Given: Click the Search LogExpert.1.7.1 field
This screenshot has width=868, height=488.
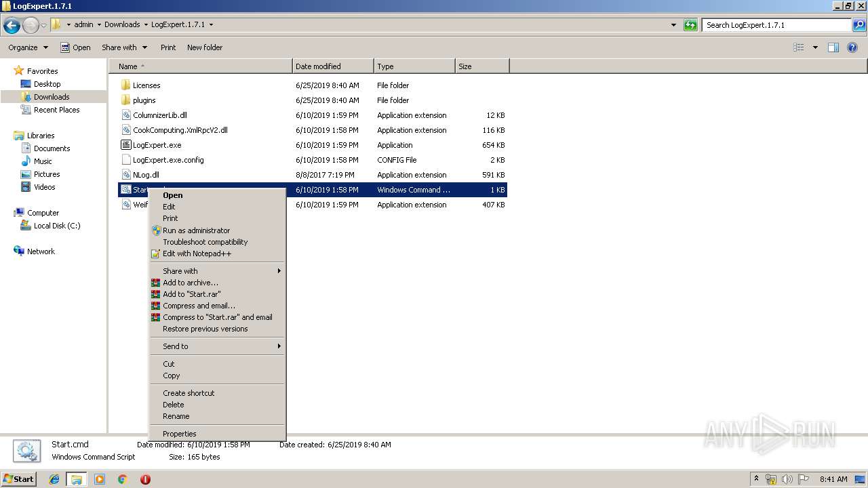Looking at the screenshot, I should tap(776, 25).
